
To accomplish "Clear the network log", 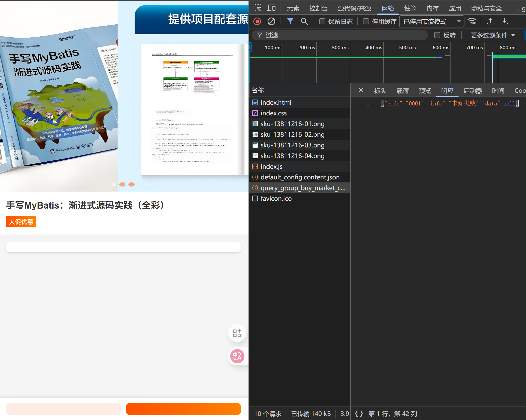I will (271, 22).
